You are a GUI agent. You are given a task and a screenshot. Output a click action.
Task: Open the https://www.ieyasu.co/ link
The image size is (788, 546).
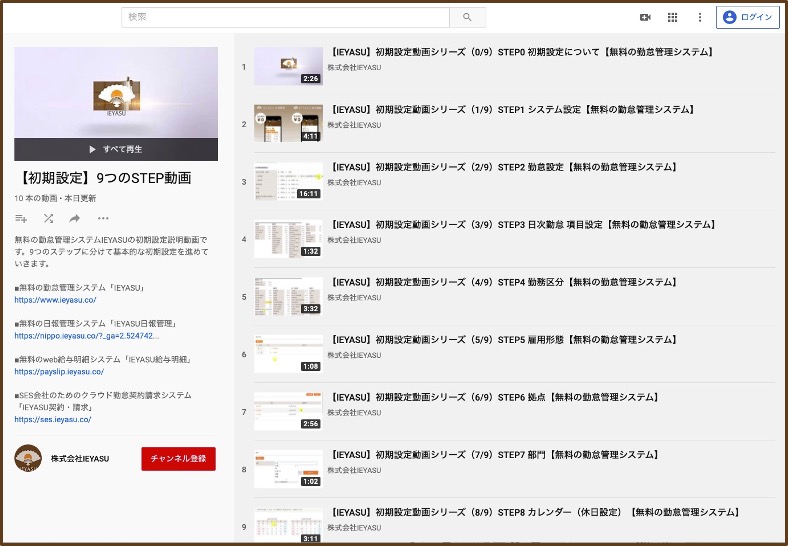coord(55,300)
